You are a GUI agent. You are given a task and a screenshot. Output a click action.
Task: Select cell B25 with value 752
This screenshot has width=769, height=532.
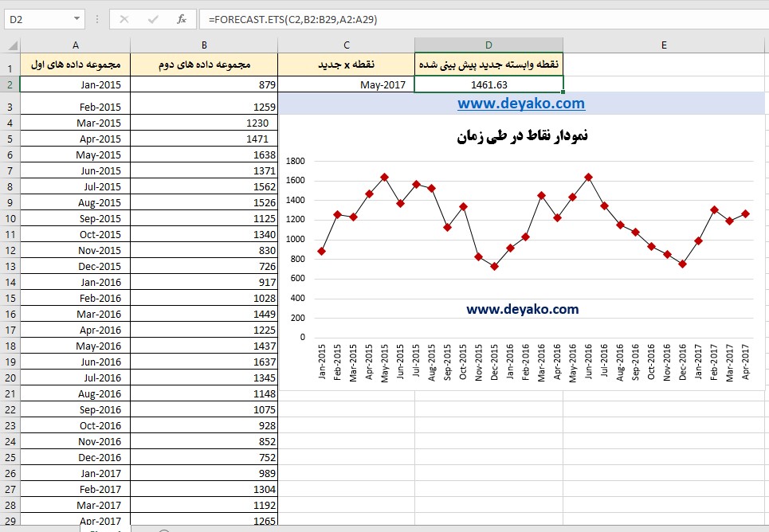204,457
